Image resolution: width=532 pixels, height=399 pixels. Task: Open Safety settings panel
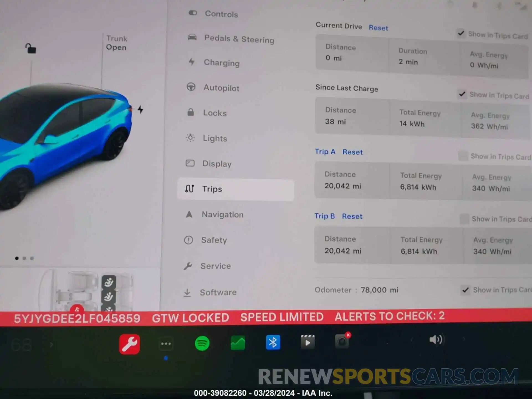pyautogui.click(x=213, y=240)
